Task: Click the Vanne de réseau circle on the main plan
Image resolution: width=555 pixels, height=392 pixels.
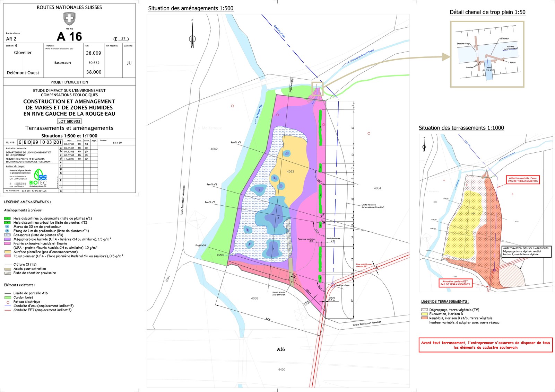Action: click(333, 285)
